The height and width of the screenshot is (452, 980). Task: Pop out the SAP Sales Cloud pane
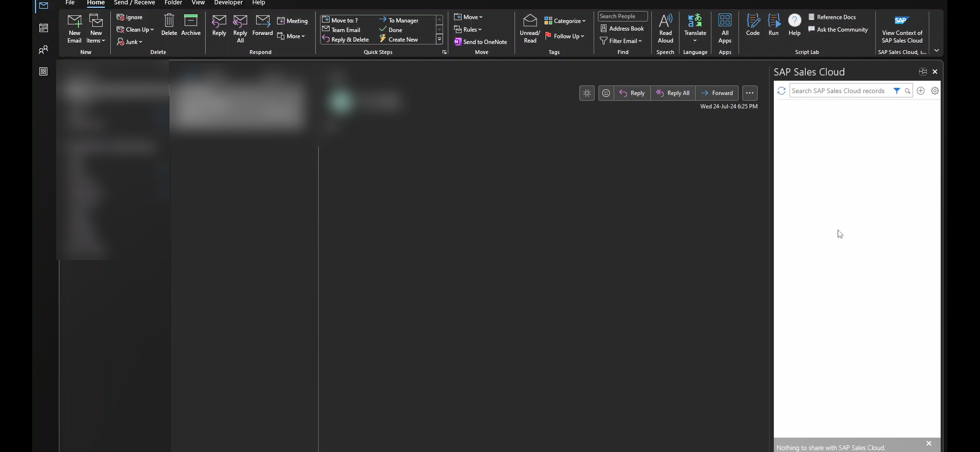coord(923,72)
